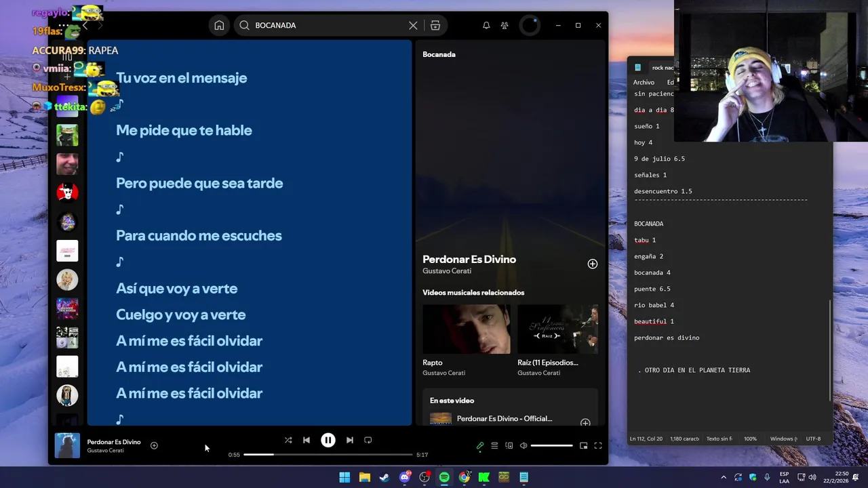Open Google Chrome from the taskbar

(464, 477)
